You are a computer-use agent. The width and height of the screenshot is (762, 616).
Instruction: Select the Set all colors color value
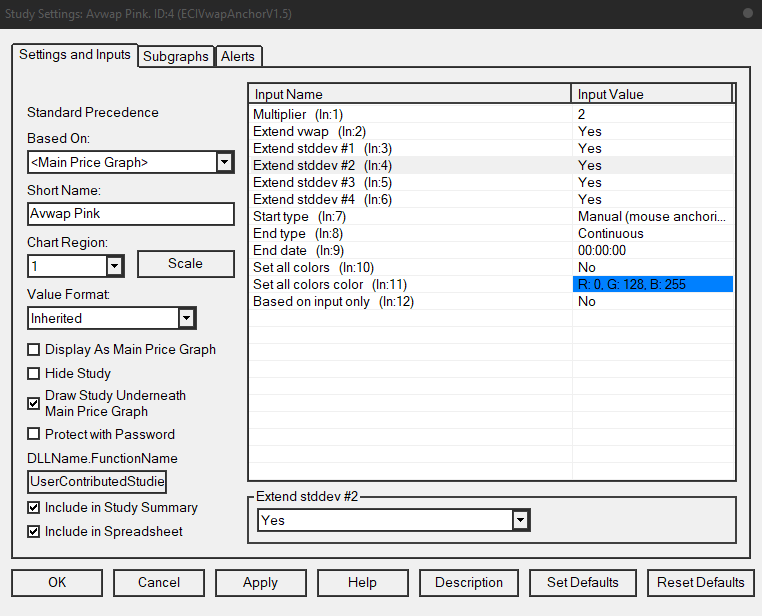pyautogui.click(x=653, y=285)
